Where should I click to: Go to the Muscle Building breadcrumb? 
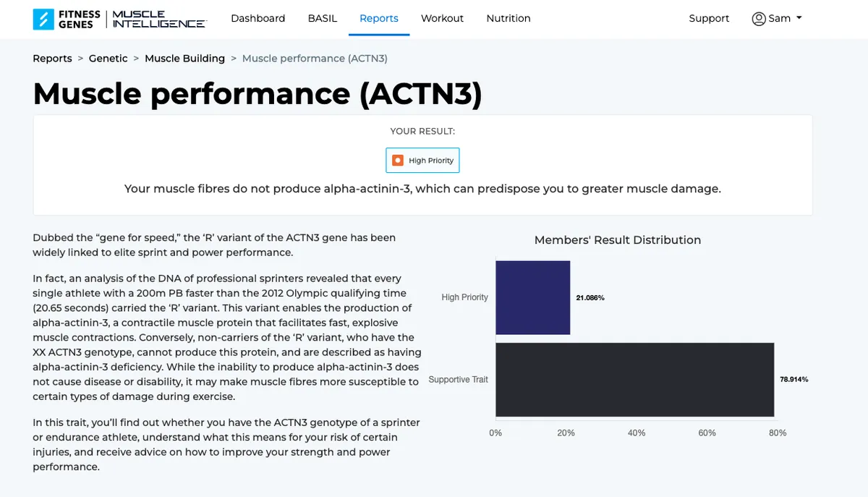coord(184,59)
